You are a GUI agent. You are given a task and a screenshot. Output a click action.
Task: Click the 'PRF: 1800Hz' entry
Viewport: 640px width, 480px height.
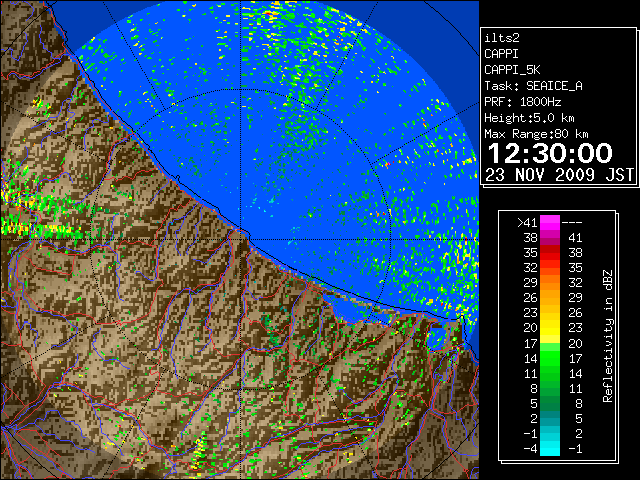click(x=522, y=102)
